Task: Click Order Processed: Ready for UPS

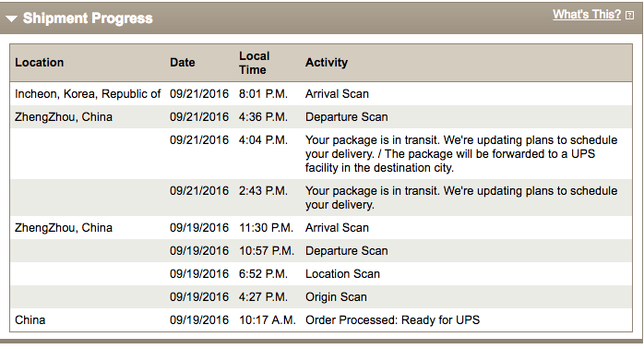Action: coord(392,319)
